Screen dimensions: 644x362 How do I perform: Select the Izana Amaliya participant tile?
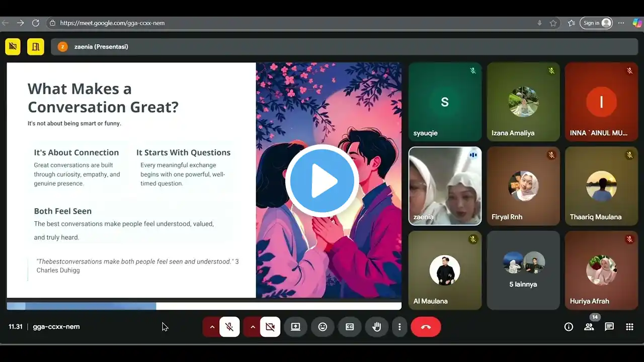coord(523,102)
